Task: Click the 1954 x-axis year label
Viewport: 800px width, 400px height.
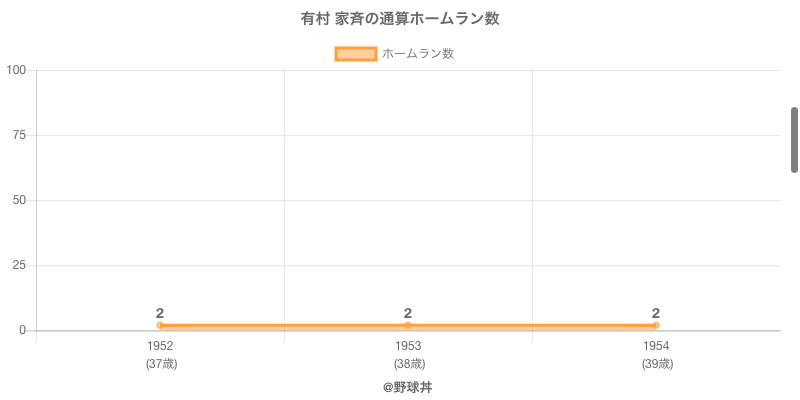Action: click(656, 346)
